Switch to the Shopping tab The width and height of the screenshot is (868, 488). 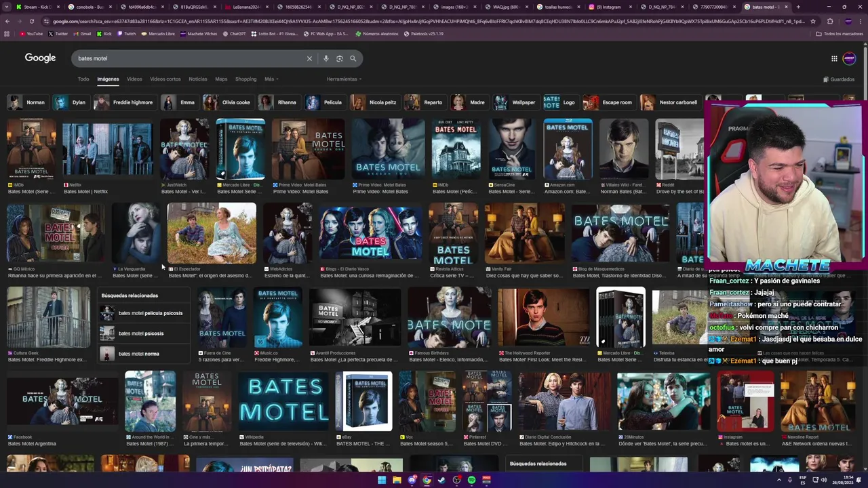pyautogui.click(x=245, y=79)
